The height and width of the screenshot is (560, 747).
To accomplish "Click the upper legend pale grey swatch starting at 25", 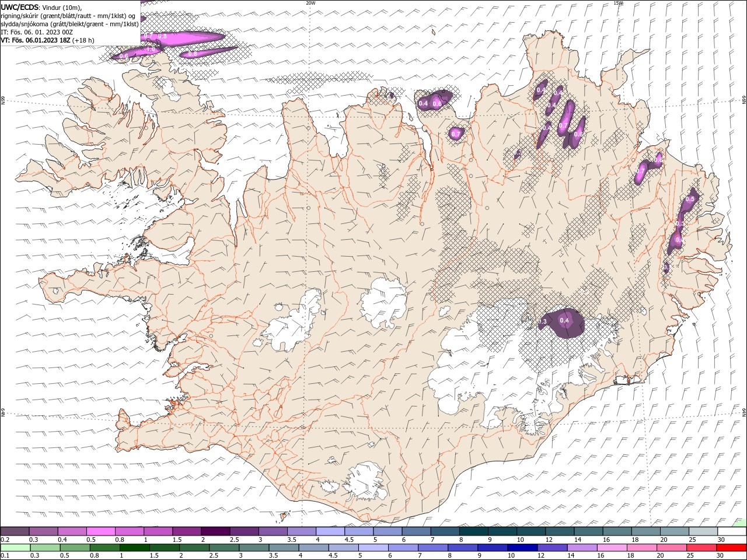I will click(703, 531).
